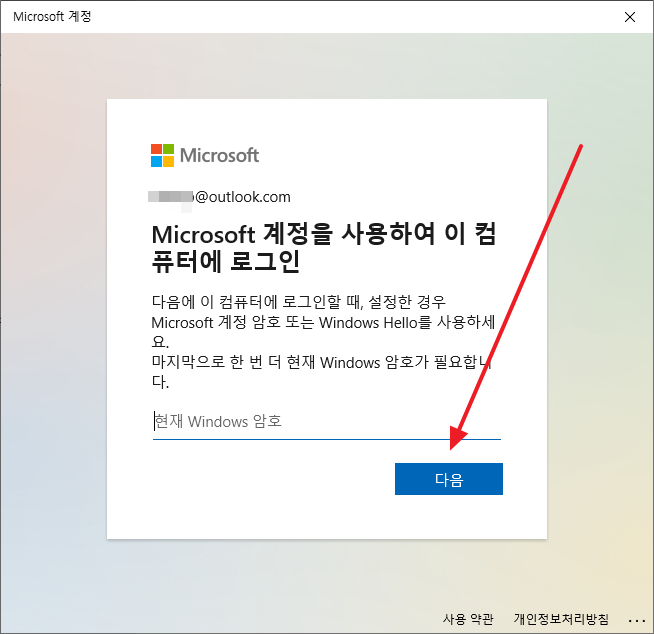Click the Microsoft four-color logo
Viewport: 654px width, 634px height.
162,156
